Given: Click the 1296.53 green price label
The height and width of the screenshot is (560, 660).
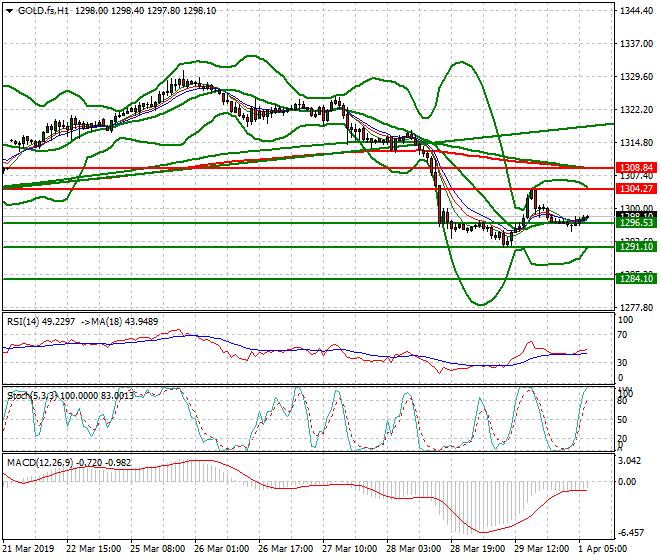Looking at the screenshot, I should tap(636, 222).
